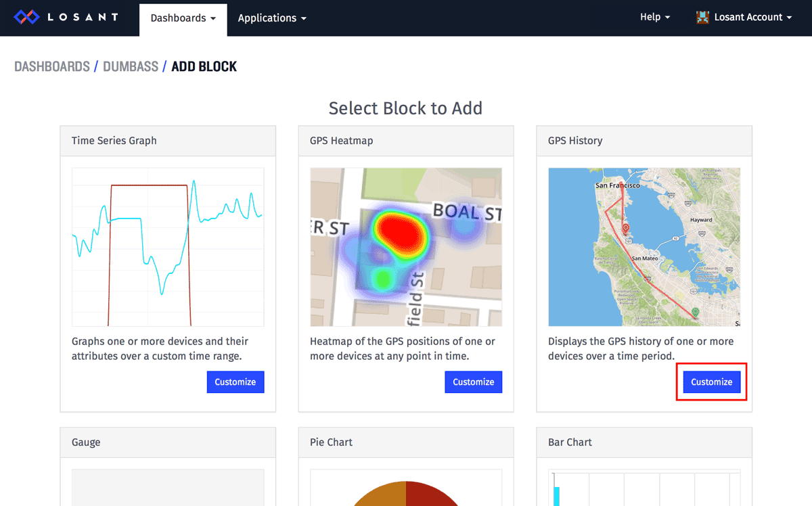
Task: Customize the Time Series Graph block
Action: pyautogui.click(x=235, y=382)
